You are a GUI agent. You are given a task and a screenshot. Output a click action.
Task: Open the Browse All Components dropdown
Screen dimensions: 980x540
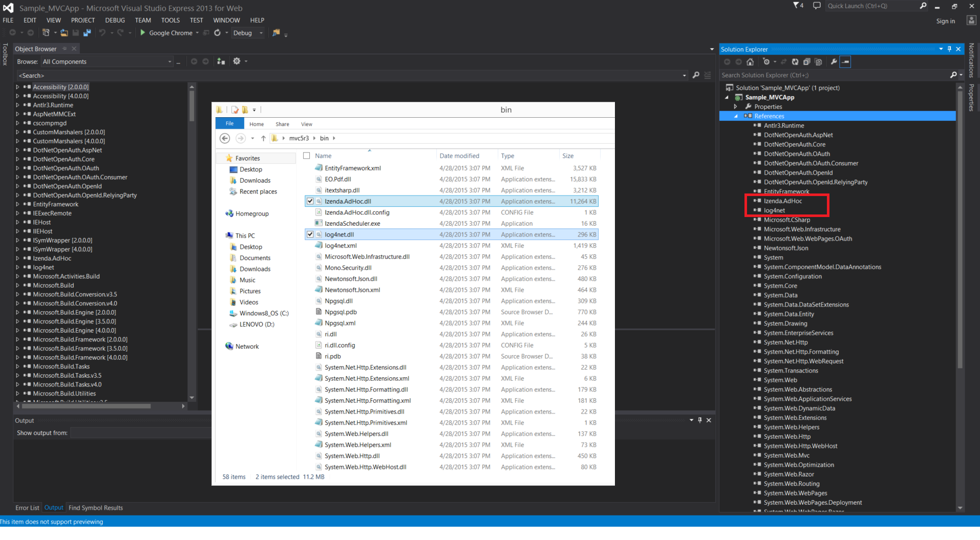[170, 62]
